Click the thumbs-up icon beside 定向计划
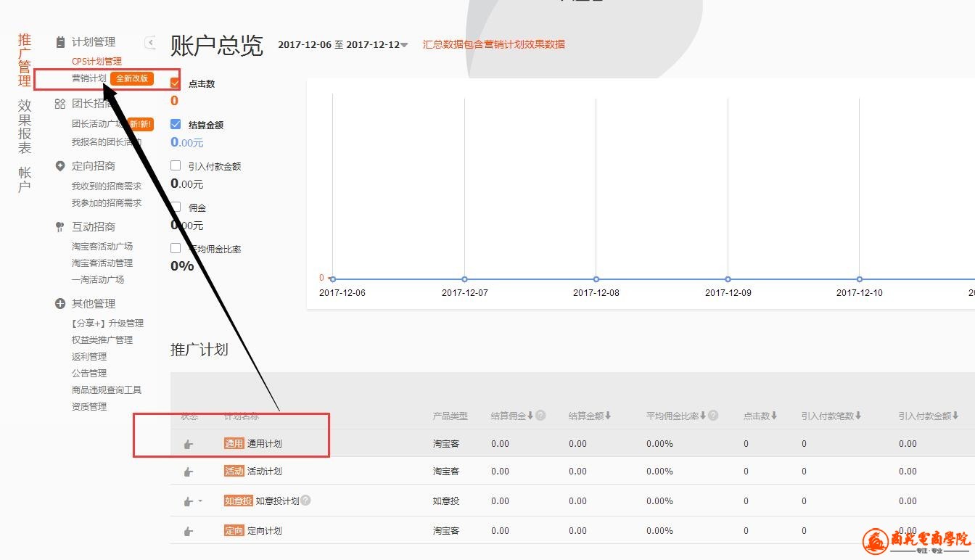The width and height of the screenshot is (975, 560). (189, 531)
